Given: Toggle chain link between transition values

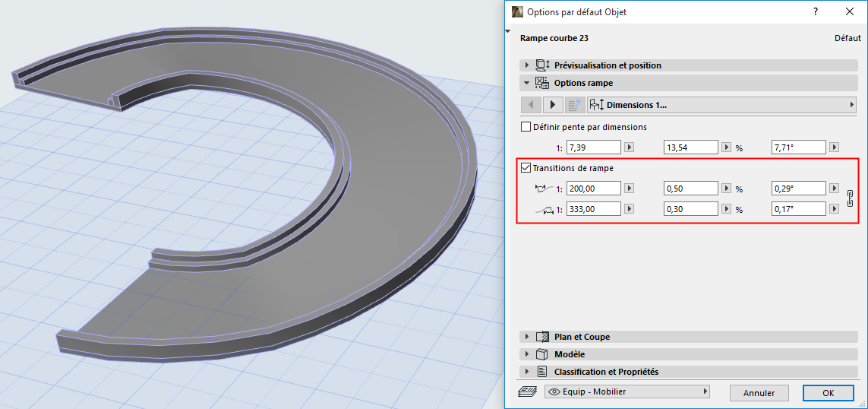Looking at the screenshot, I should coord(851,199).
